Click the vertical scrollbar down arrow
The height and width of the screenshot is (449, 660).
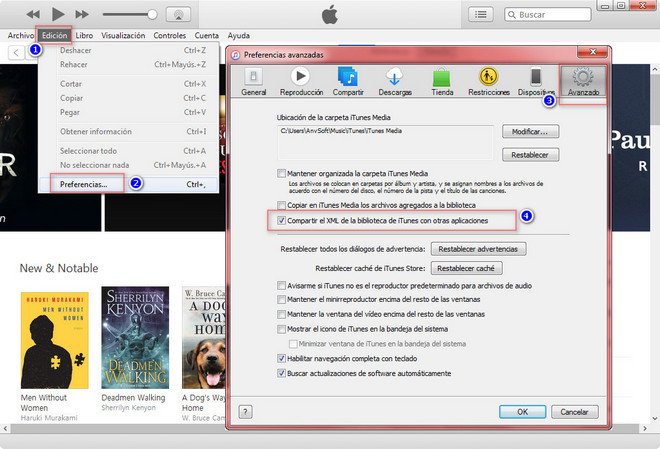pos(655,418)
